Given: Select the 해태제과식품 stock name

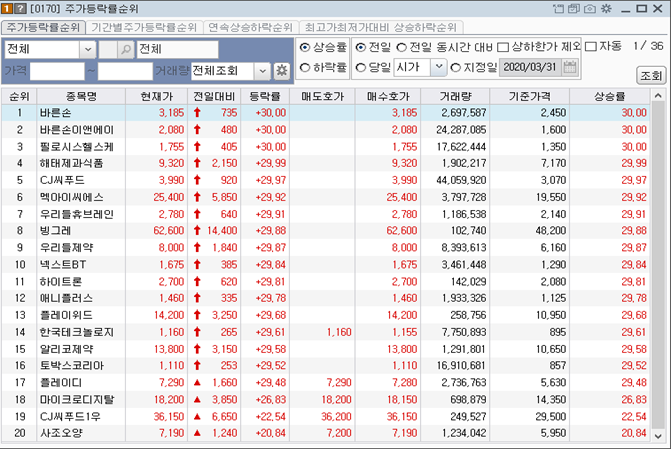Looking at the screenshot, I should [x=71, y=163].
